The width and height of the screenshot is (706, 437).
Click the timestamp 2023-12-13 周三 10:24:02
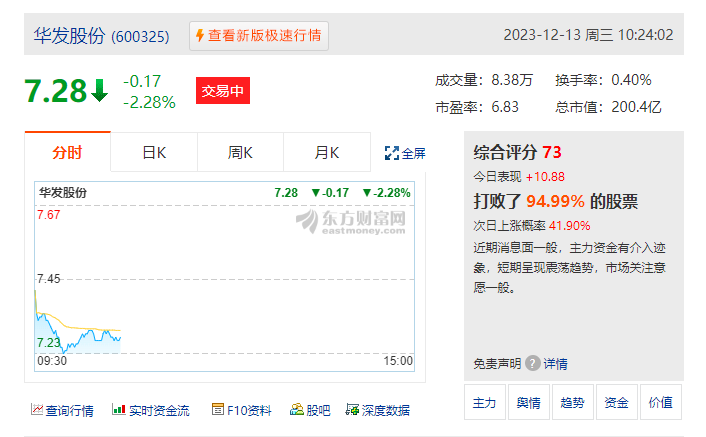(x=588, y=35)
